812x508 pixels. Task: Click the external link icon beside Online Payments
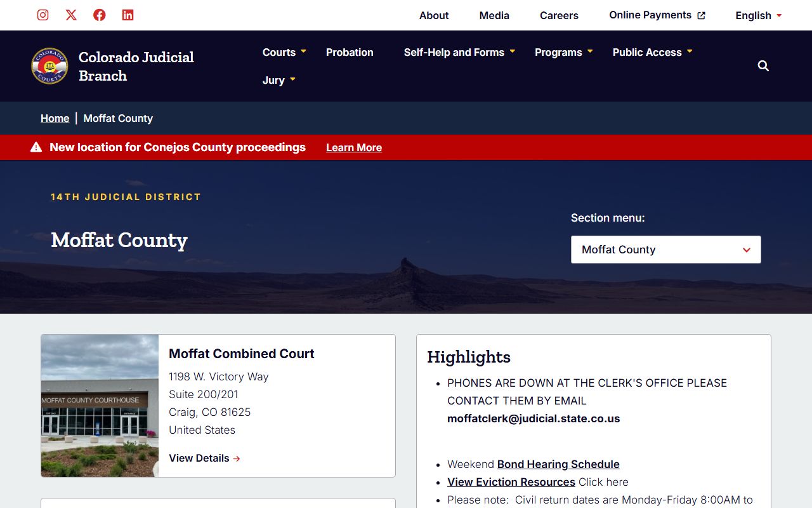click(701, 16)
